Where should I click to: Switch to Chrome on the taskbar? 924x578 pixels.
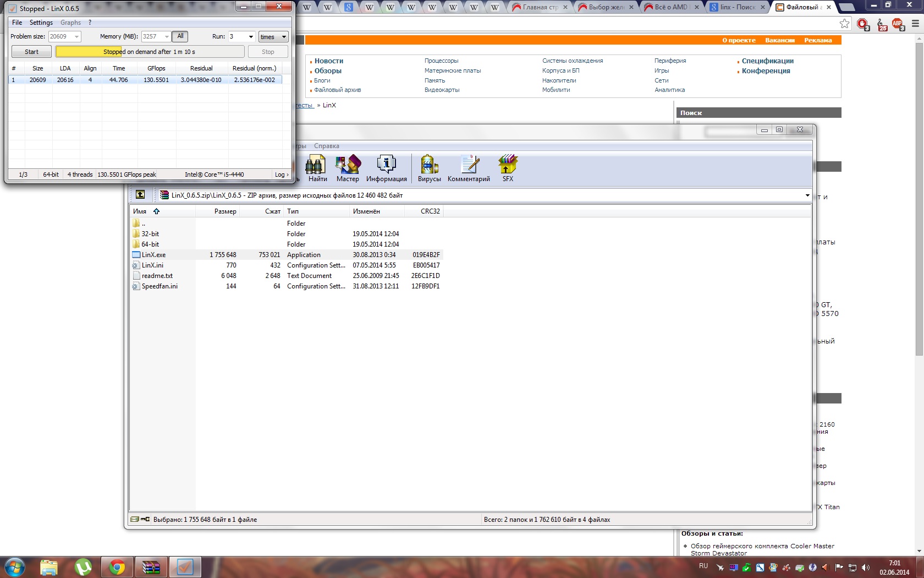(117, 566)
